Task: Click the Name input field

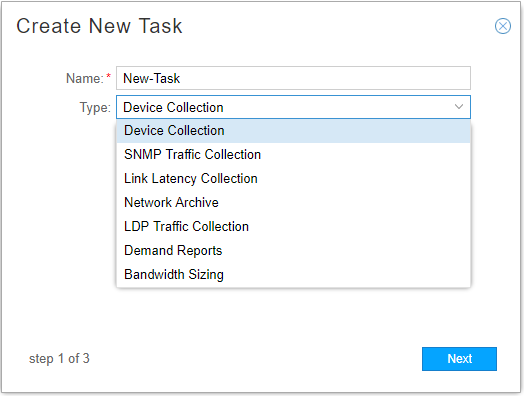Action: coord(293,78)
